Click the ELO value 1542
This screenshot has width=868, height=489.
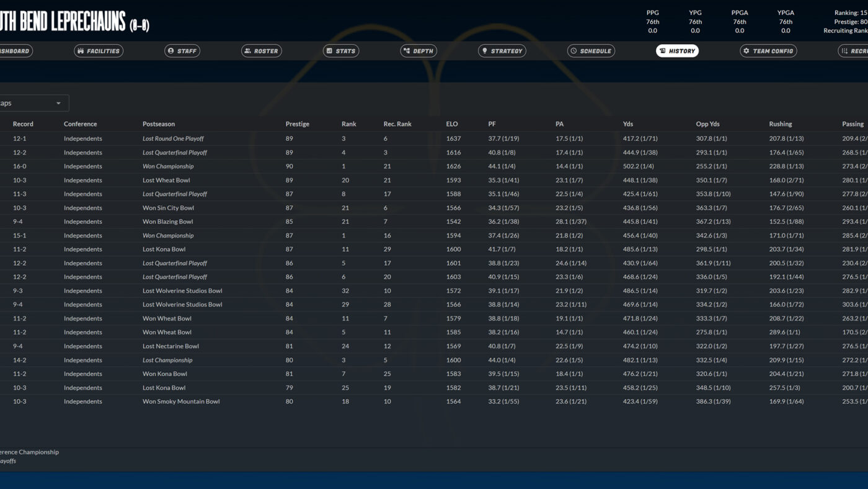453,222
